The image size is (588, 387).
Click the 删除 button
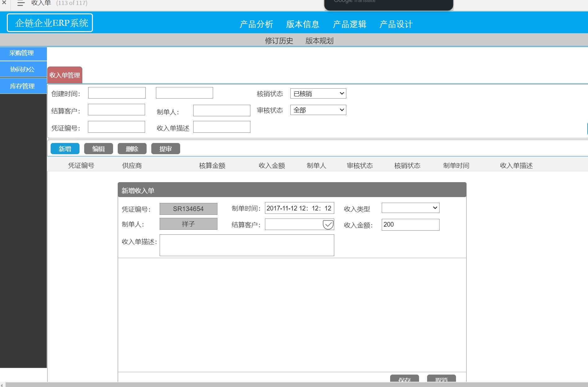(132, 149)
